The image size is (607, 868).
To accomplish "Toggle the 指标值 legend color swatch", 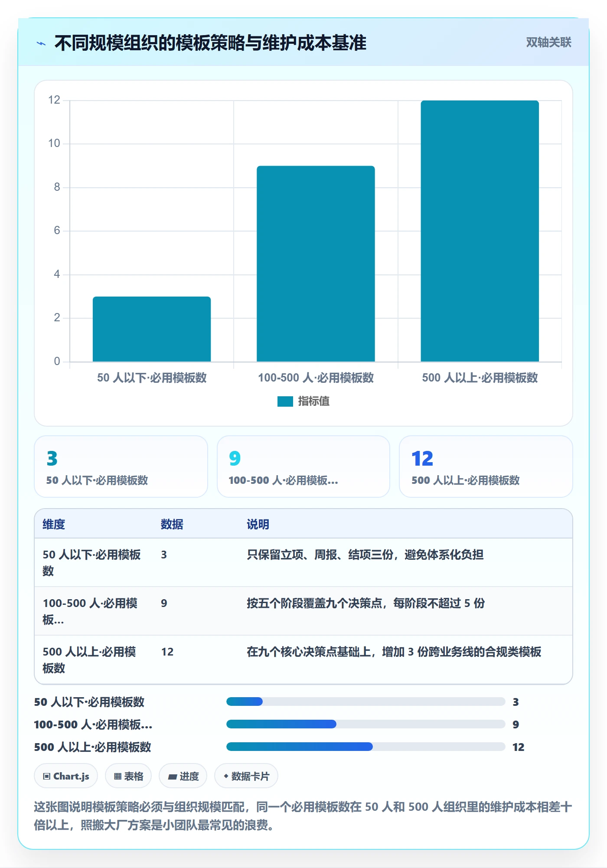I will point(285,401).
